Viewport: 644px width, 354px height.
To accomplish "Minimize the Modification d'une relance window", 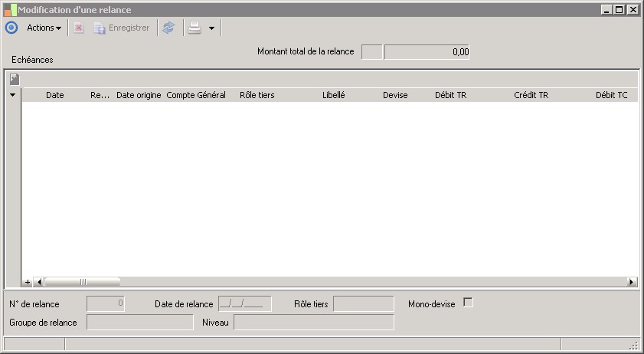I will tap(606, 10).
